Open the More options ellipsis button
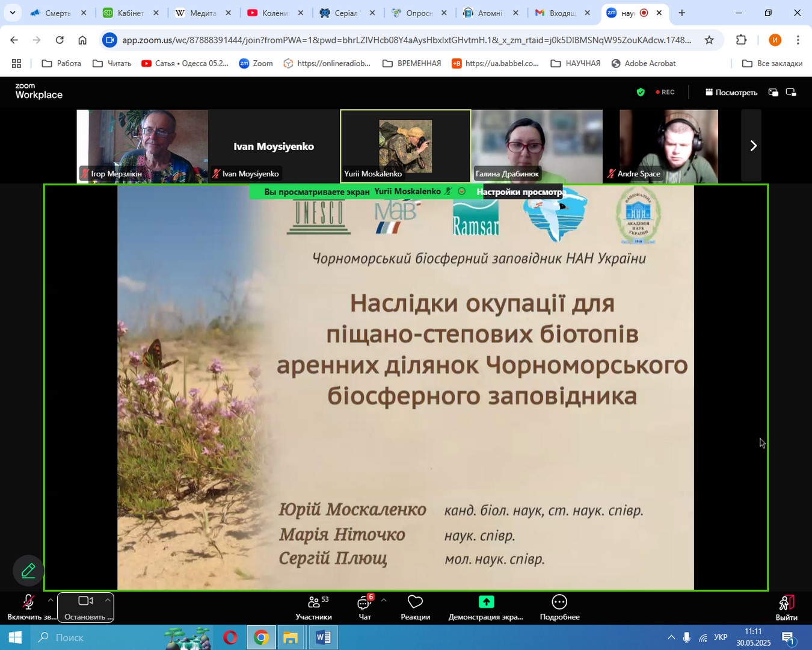The width and height of the screenshot is (812, 650). [x=559, y=608]
